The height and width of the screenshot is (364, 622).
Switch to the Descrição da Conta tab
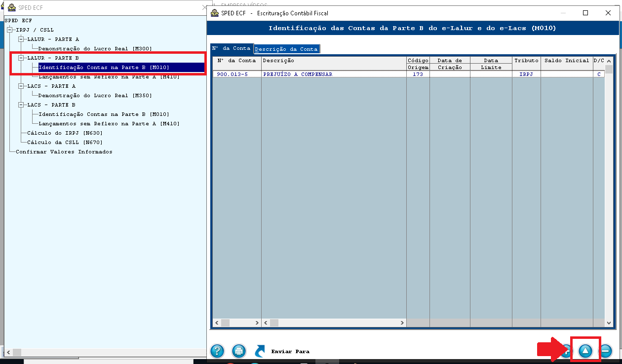286,49
